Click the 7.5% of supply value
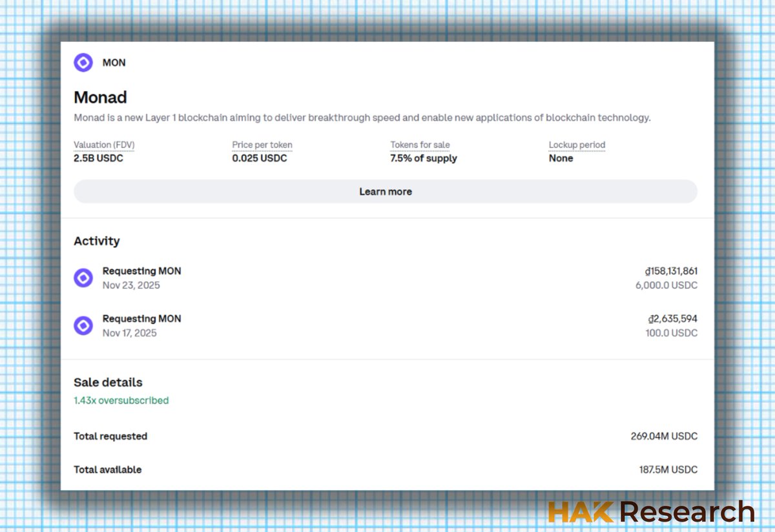The image size is (775, 532). pos(424,158)
